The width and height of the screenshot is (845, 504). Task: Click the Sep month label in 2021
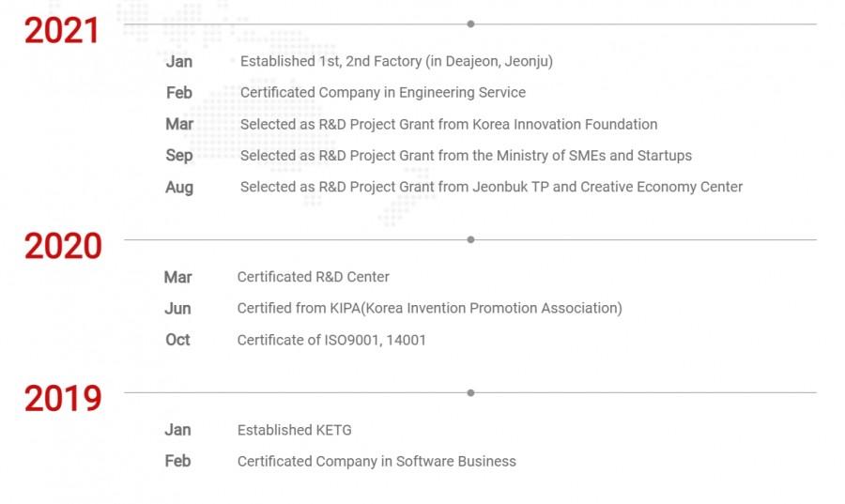tap(178, 156)
